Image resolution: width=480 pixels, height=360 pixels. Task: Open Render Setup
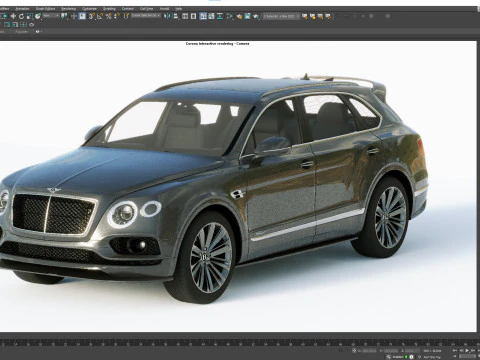239,16
